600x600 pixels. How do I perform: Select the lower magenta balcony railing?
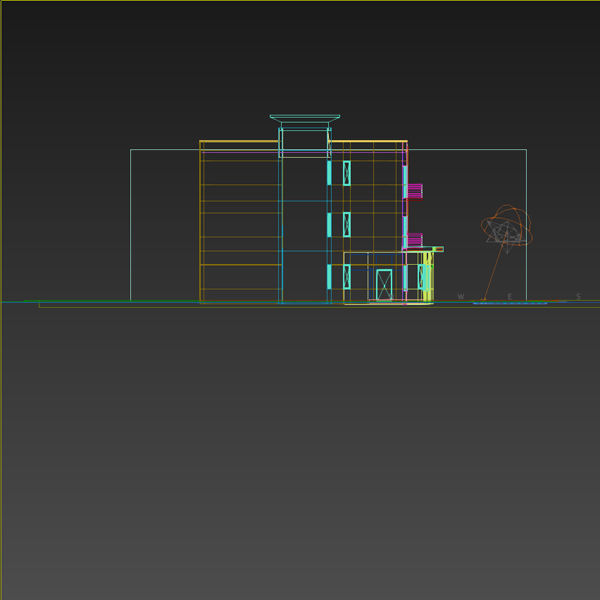coord(415,240)
